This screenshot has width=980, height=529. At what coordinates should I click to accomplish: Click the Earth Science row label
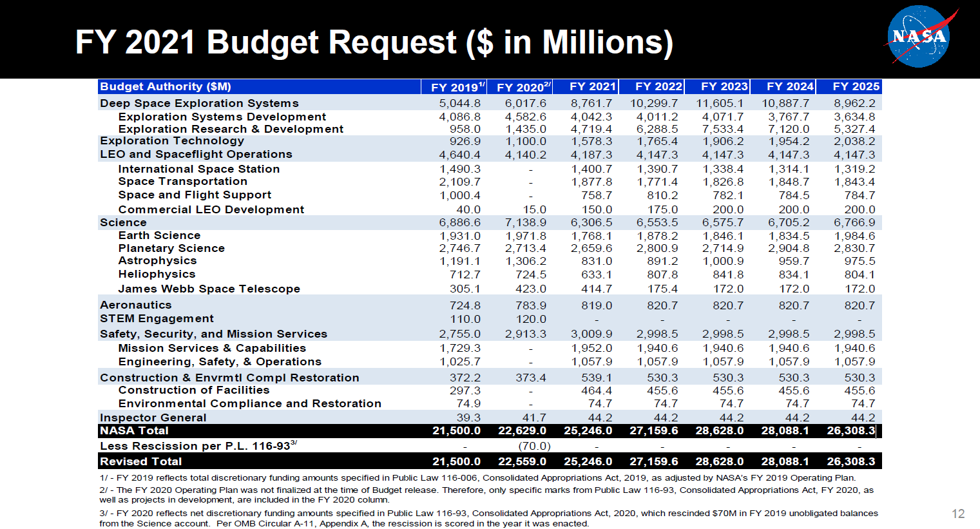pos(159,235)
